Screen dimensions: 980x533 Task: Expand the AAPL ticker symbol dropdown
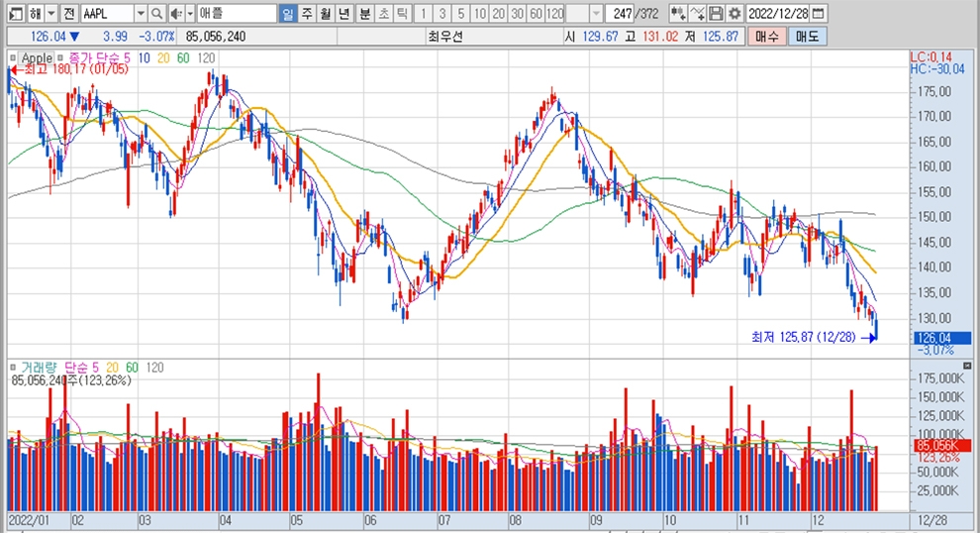coord(140,14)
